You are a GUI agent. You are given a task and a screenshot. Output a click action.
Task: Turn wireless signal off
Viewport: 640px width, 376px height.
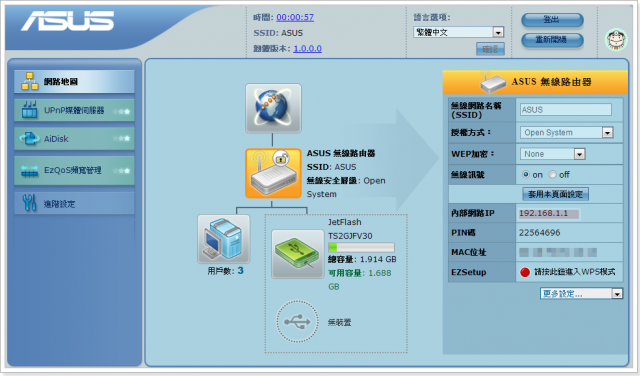552,174
